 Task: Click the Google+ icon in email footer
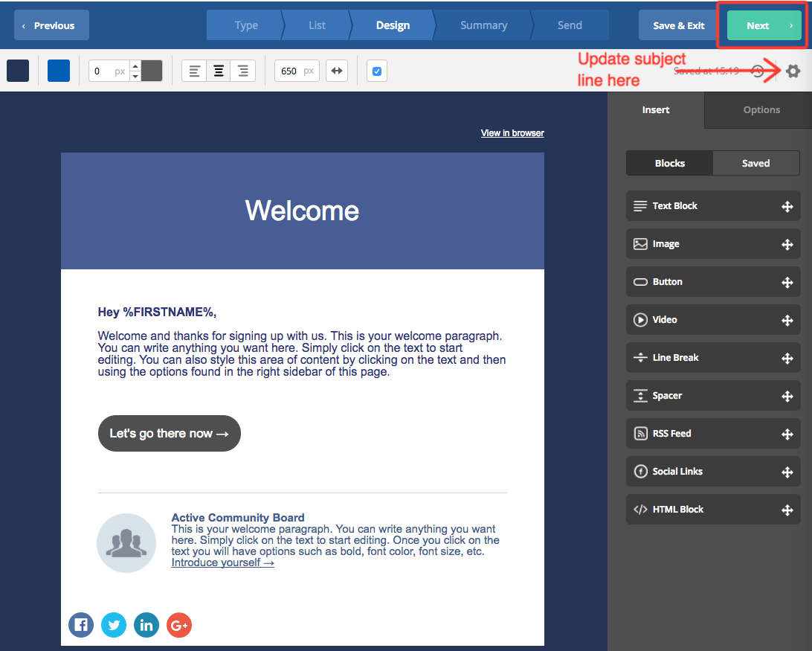[x=178, y=625]
